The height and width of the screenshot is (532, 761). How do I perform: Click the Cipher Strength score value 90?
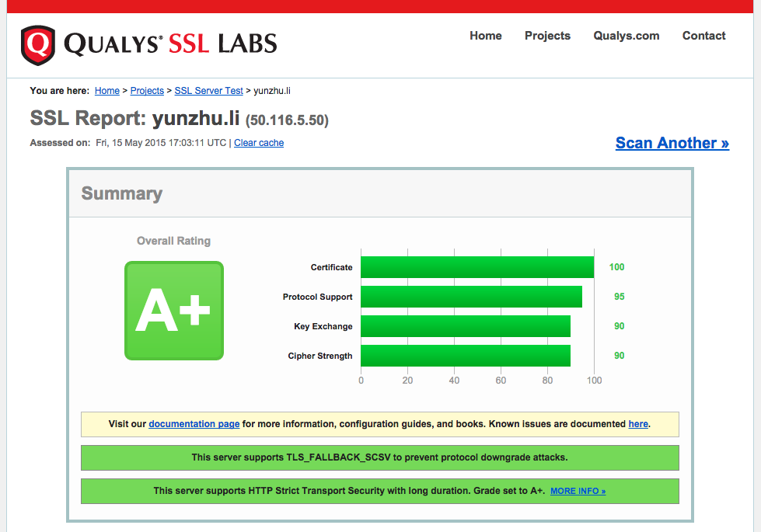(619, 356)
